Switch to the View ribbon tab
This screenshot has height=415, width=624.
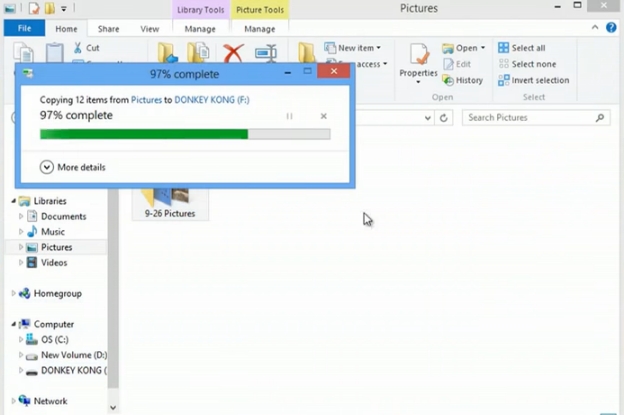point(150,29)
